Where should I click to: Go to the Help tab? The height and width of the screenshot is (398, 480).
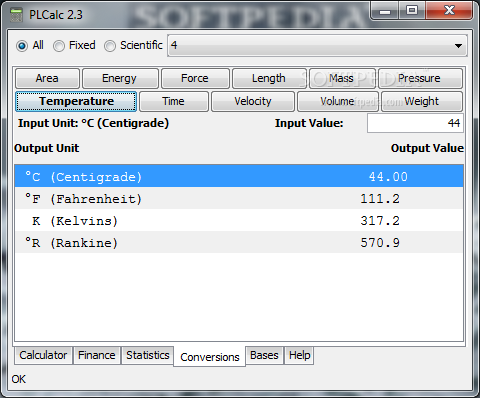(x=299, y=355)
